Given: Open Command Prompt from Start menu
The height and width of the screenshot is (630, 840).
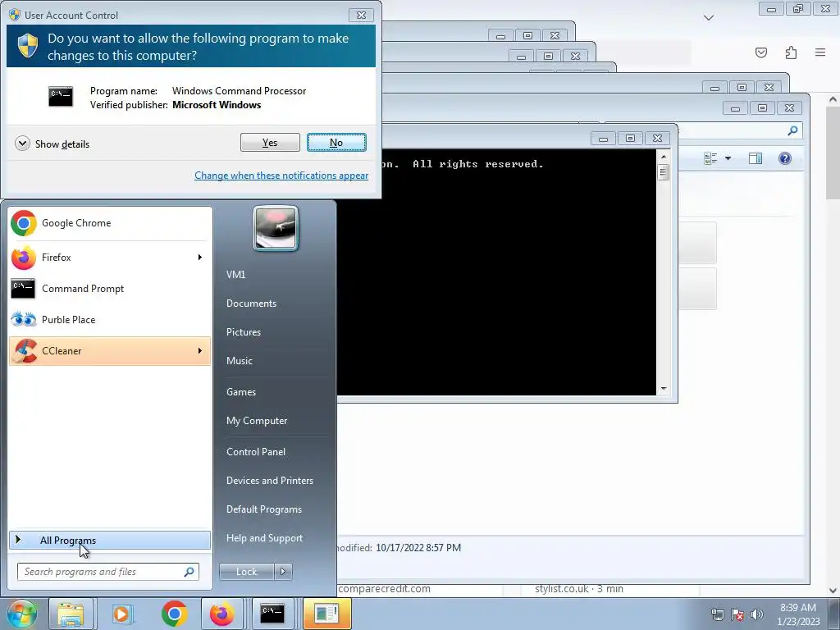Looking at the screenshot, I should [x=110, y=288].
